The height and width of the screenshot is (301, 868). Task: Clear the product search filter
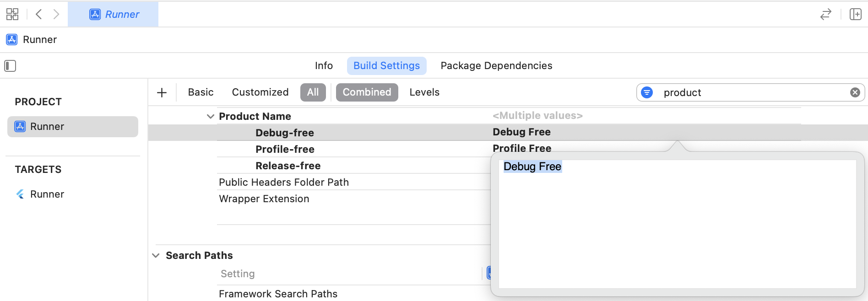point(855,92)
